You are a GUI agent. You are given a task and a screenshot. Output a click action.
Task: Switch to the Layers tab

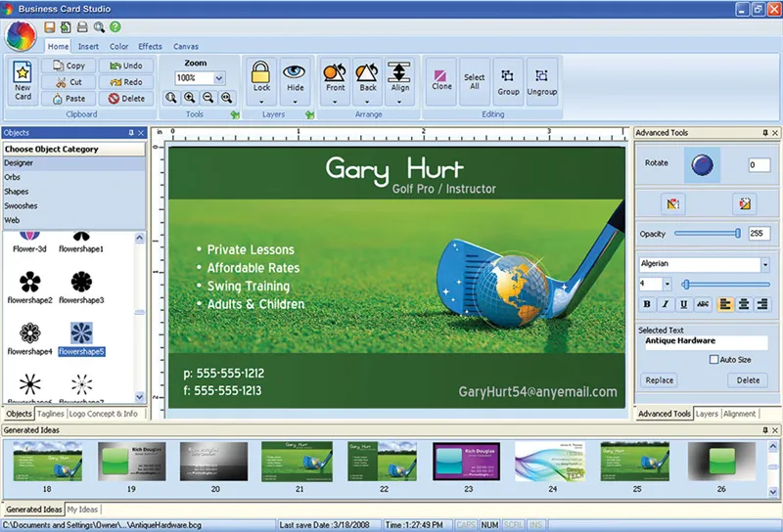pyautogui.click(x=707, y=414)
